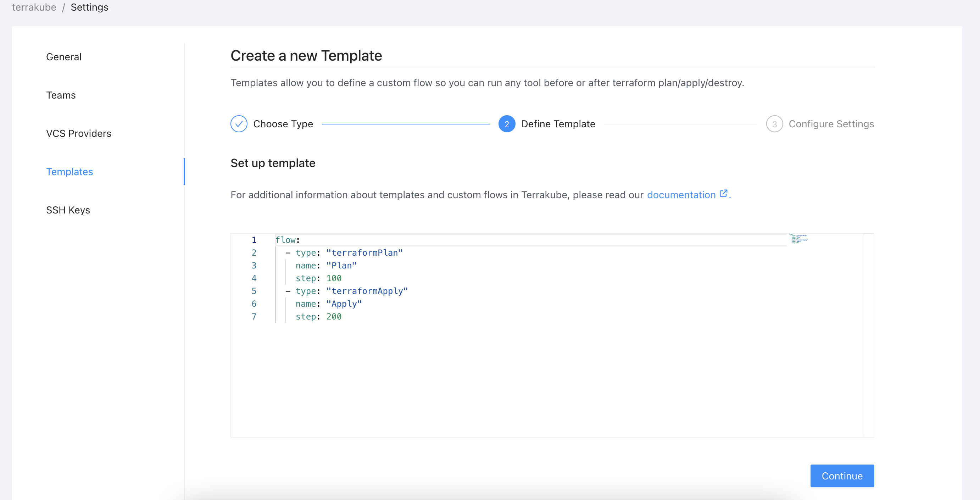Click the Choose Type checkmark step icon
Screen dimensions: 980x500
point(239,124)
